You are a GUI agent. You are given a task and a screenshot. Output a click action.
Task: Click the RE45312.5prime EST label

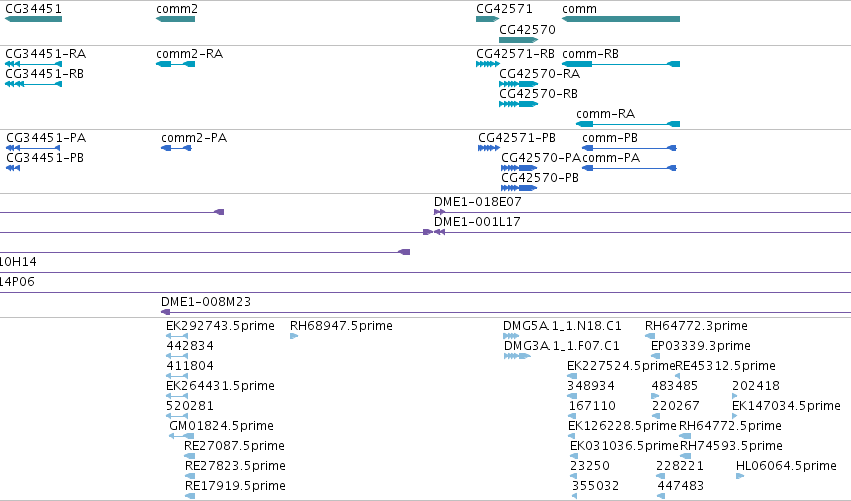pyautogui.click(x=725, y=366)
